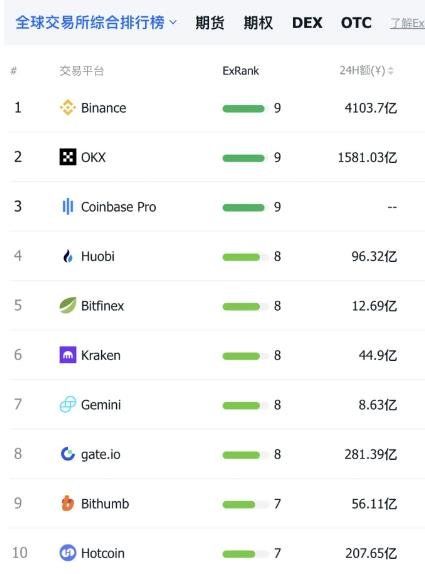Click the OKX logo icon
This screenshot has height=574, width=425.
pos(68,157)
